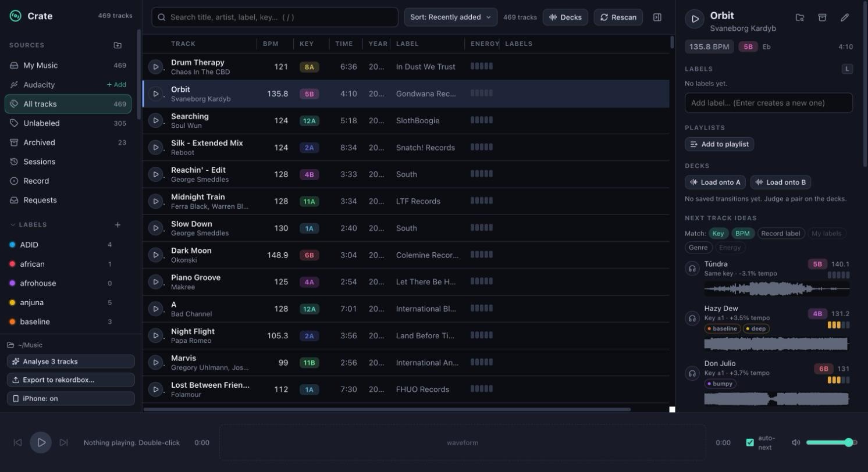This screenshot has height=472, width=868.
Task: Load Orbit onto deck A
Action: pos(716,183)
